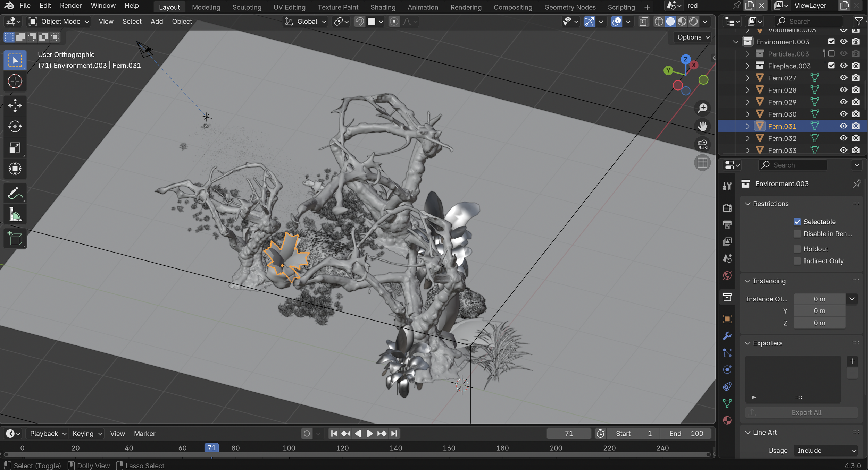Enable the Indirect Only checkbox
868x470 pixels.
point(797,261)
